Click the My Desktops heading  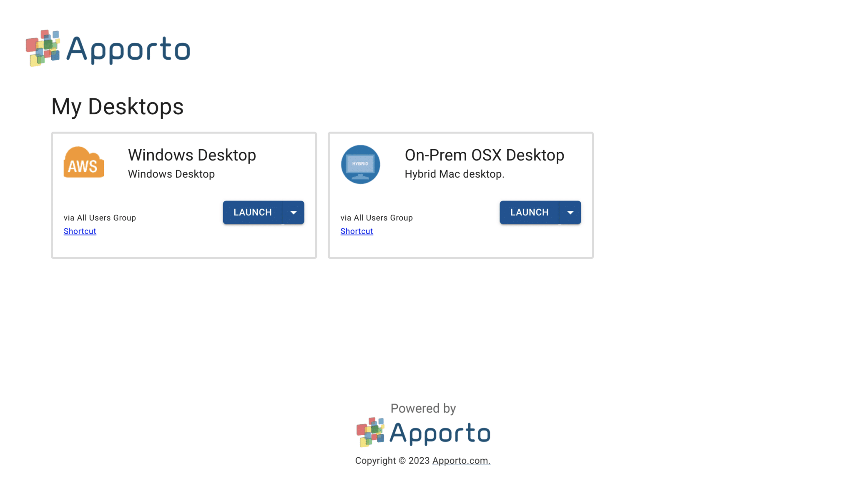pyautogui.click(x=117, y=107)
